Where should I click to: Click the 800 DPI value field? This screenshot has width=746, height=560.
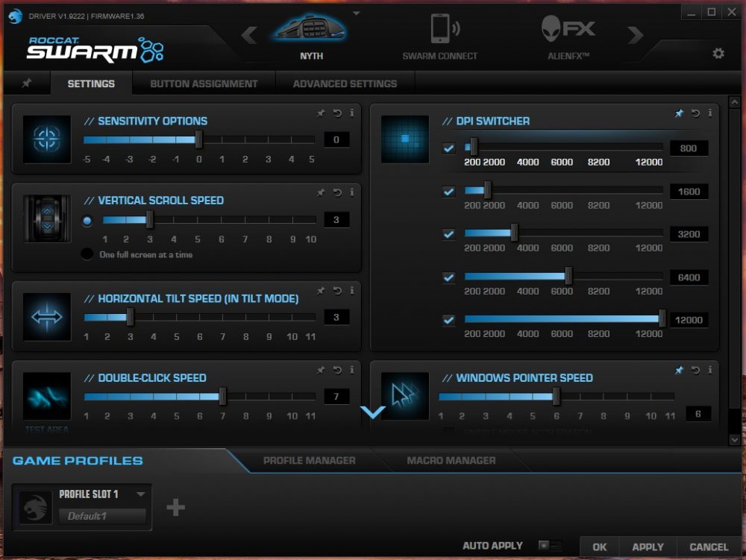tap(689, 148)
